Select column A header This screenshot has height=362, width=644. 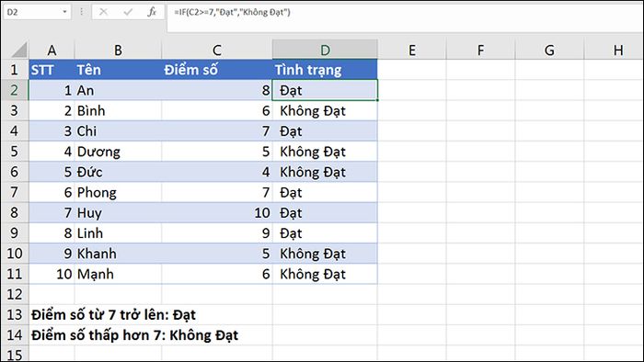(52, 50)
